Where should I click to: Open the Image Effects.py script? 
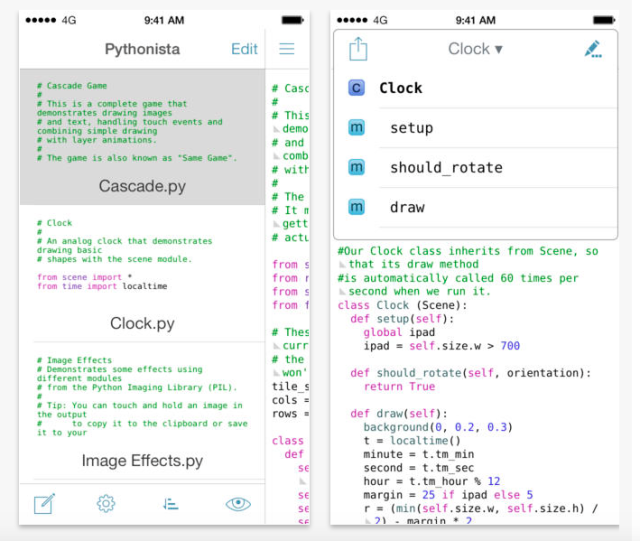point(142,411)
